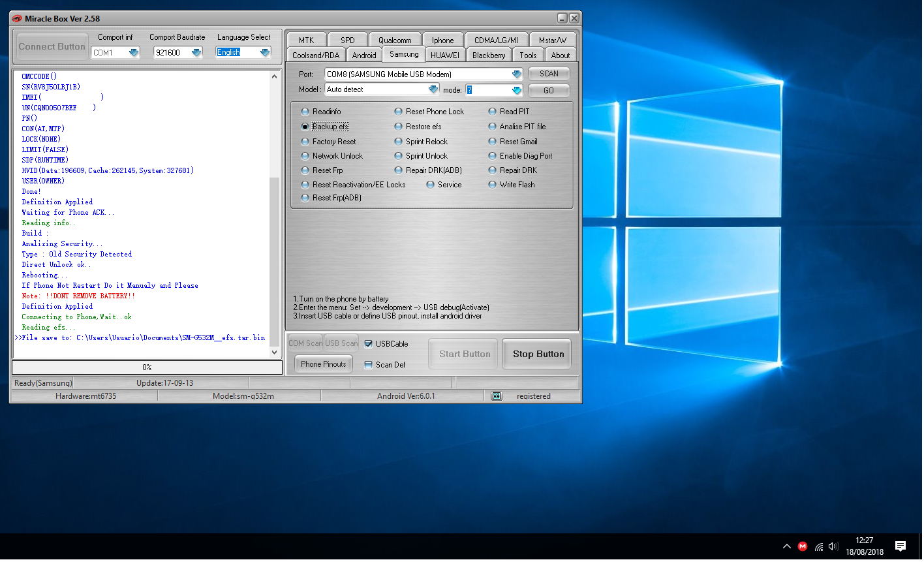This screenshot has height=562, width=924.
Task: Open the Comport Baudrate 921600 dropdown
Action: click(x=196, y=53)
